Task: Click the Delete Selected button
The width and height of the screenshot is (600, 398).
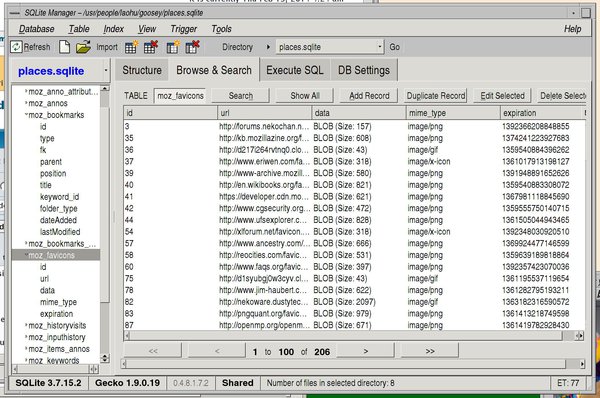Action: tap(562, 96)
